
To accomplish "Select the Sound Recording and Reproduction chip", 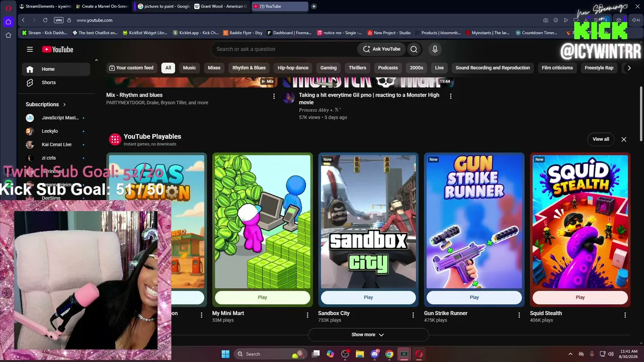I will (493, 68).
